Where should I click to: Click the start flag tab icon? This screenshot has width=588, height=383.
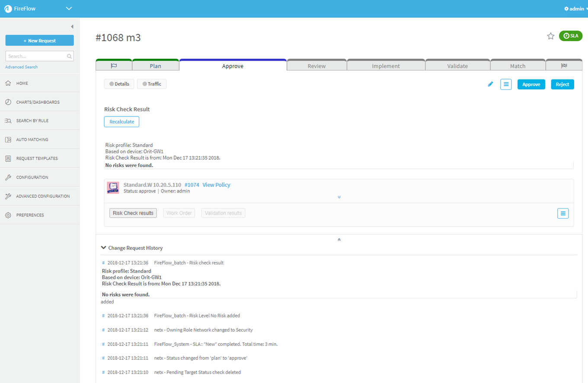click(114, 66)
